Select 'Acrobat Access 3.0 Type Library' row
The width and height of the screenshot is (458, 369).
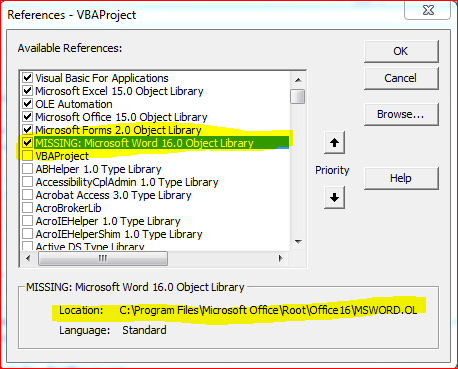(113, 195)
